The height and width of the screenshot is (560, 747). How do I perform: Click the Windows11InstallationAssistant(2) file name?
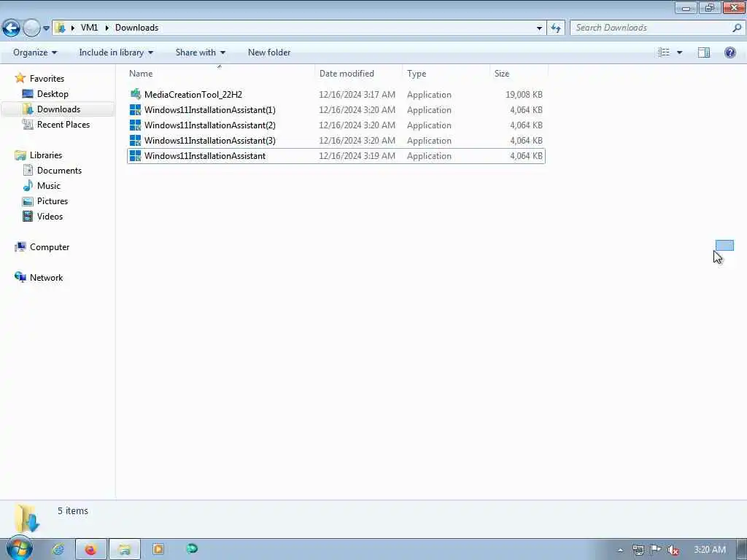coord(209,125)
